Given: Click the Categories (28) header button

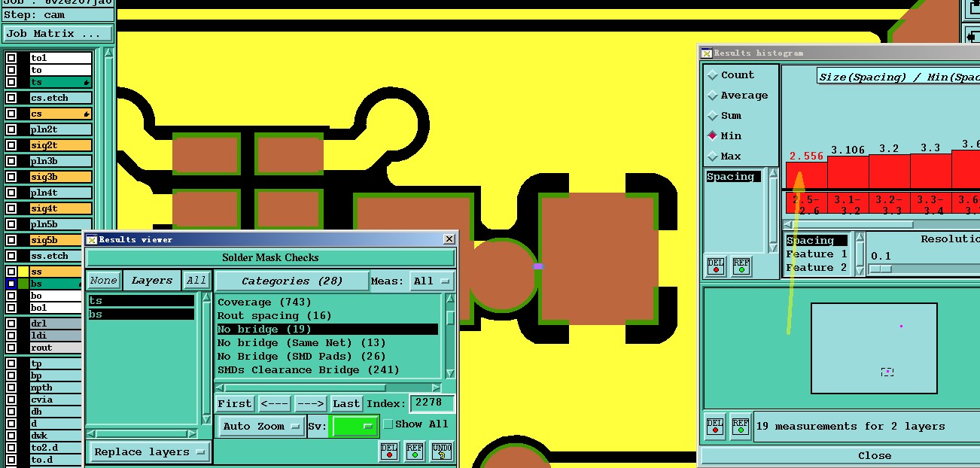Looking at the screenshot, I should click(x=291, y=281).
